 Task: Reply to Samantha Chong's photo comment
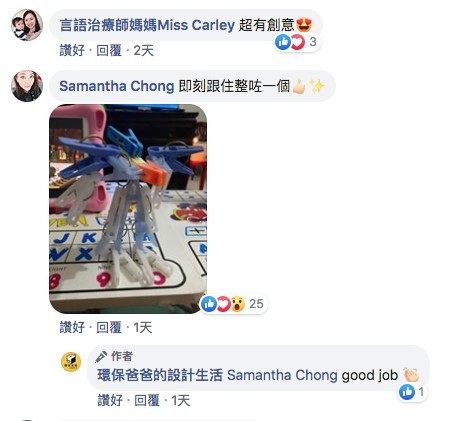tap(109, 327)
